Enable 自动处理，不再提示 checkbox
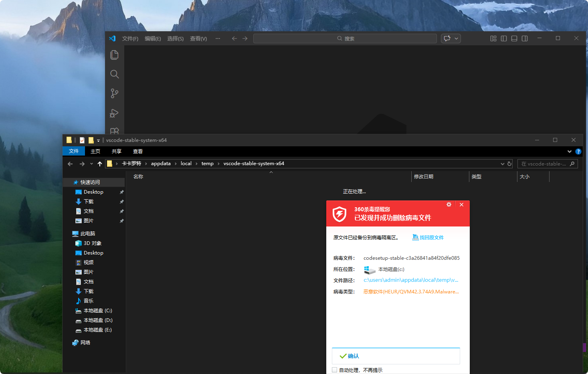588x374 pixels. coord(334,370)
